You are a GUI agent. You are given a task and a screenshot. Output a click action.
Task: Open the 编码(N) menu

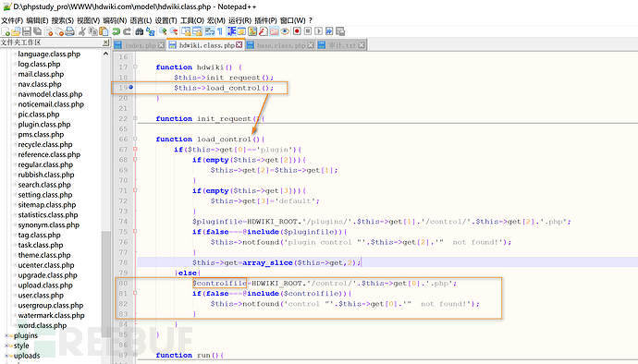115,20
